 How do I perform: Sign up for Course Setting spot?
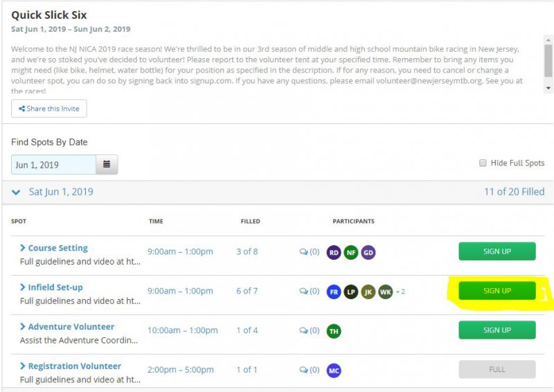point(497,251)
